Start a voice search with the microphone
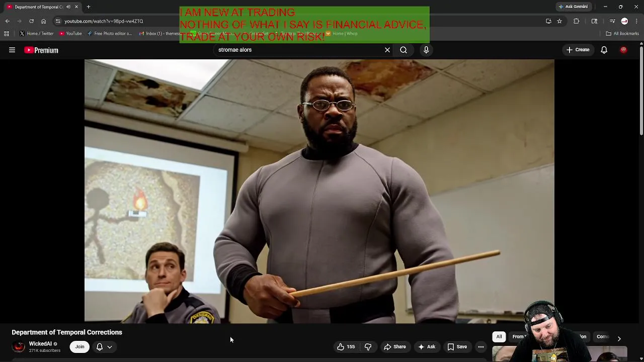The image size is (644, 362). pyautogui.click(x=426, y=50)
